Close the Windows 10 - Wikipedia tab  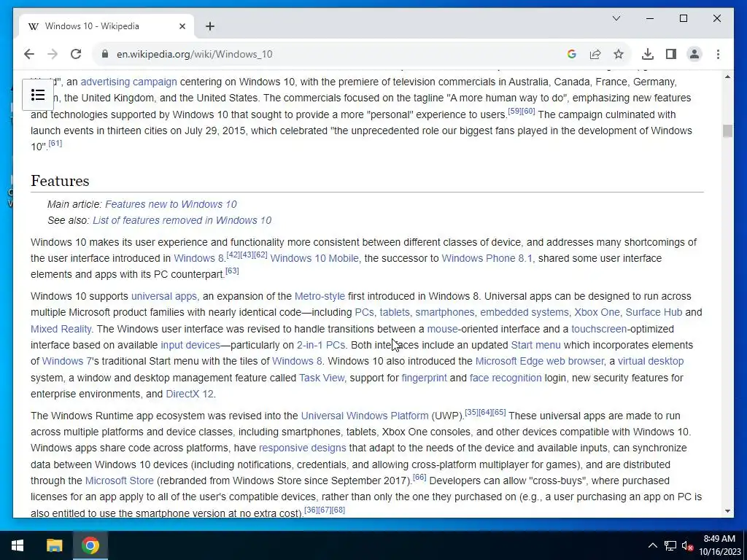click(182, 26)
